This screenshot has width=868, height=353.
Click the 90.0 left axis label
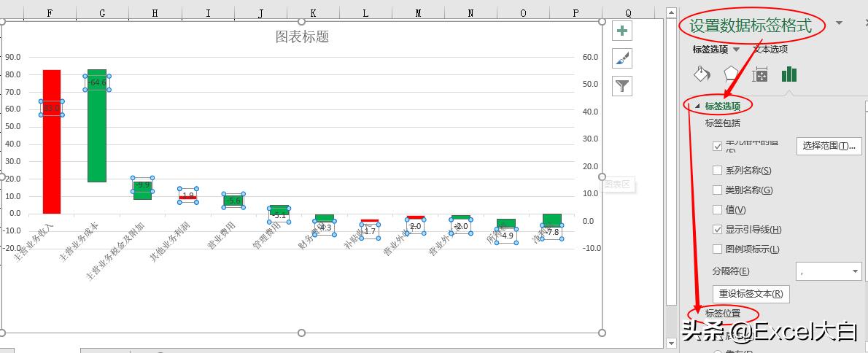[12, 57]
